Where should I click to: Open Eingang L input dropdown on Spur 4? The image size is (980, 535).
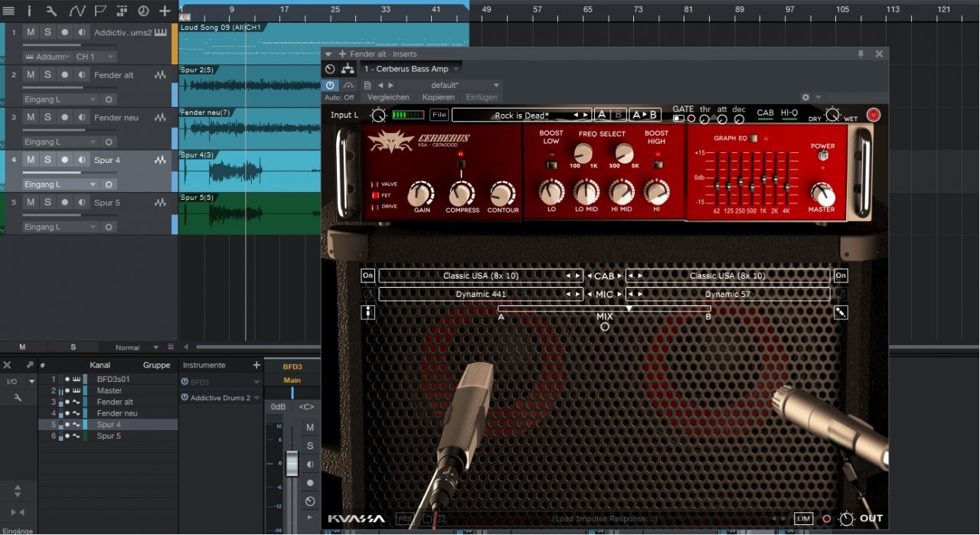click(x=60, y=184)
